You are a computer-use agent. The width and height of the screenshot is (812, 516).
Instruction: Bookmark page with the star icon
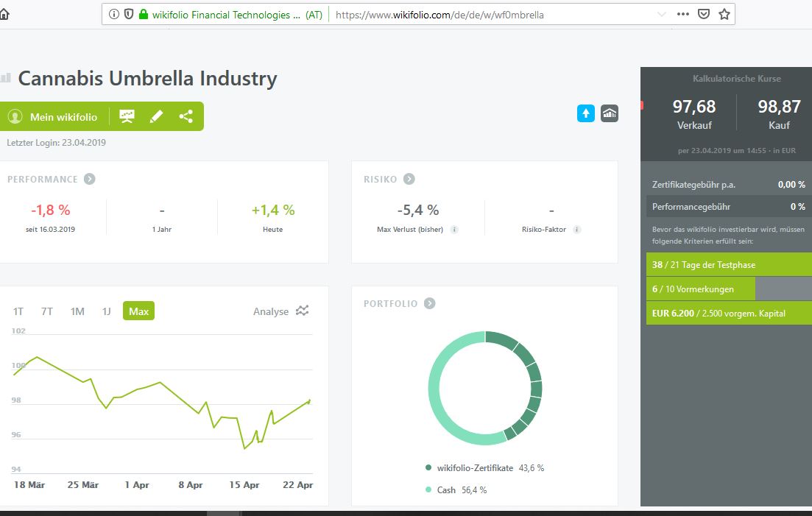pos(724,14)
